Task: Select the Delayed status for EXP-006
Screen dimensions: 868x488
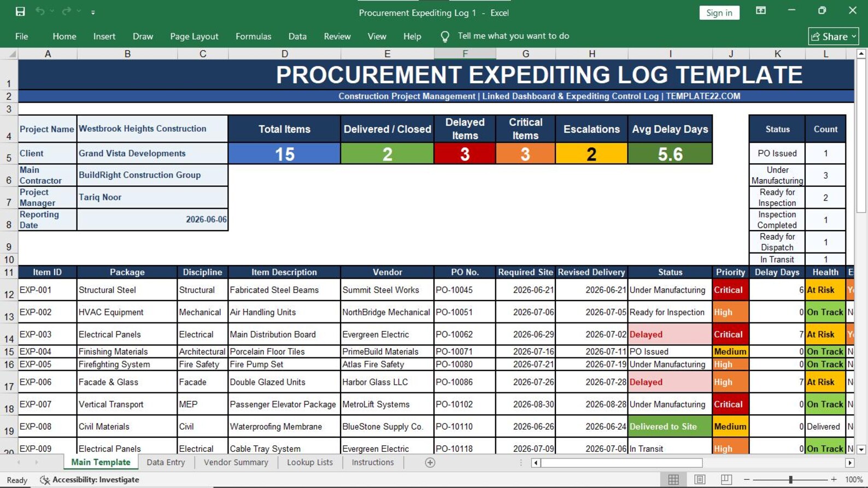Action: [670, 382]
